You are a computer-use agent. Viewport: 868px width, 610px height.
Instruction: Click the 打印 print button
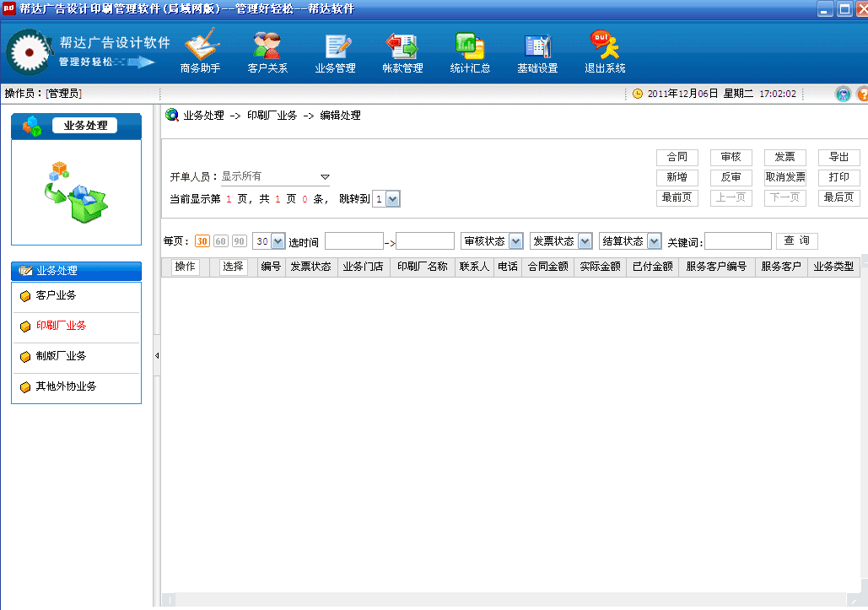pyautogui.click(x=839, y=177)
